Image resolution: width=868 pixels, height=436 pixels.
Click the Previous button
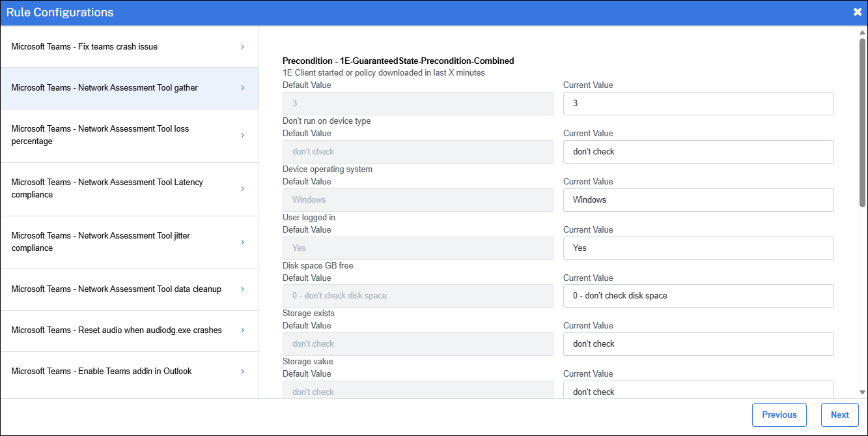click(779, 415)
